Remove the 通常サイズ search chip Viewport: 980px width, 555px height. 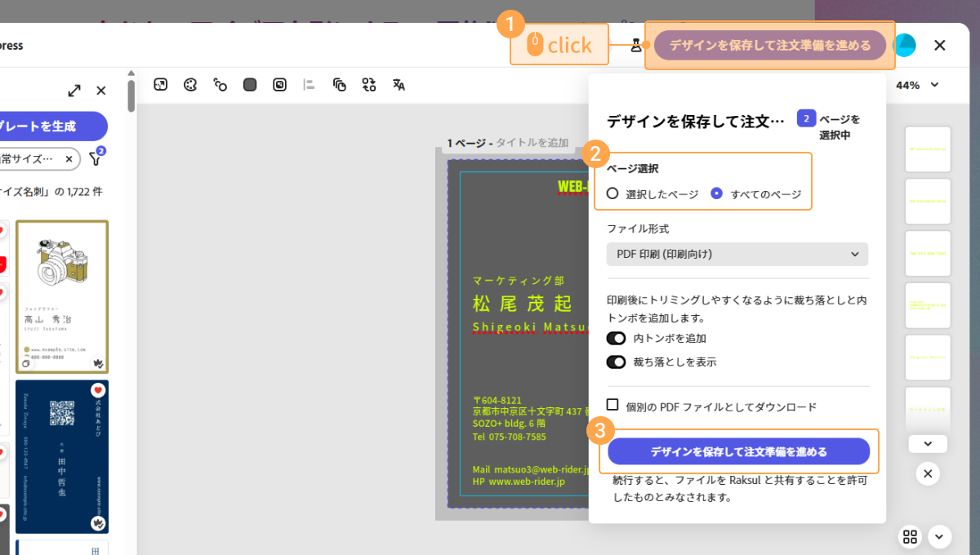[x=69, y=158]
